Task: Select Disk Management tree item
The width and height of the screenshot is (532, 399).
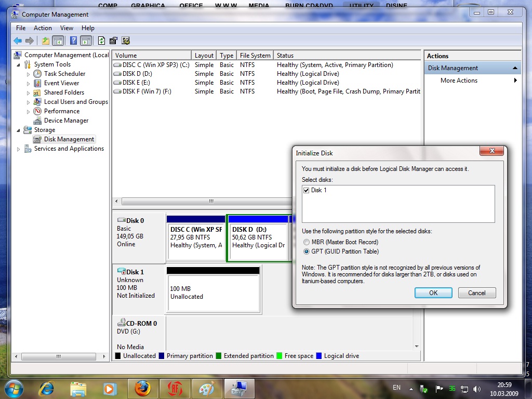Action: [69, 139]
